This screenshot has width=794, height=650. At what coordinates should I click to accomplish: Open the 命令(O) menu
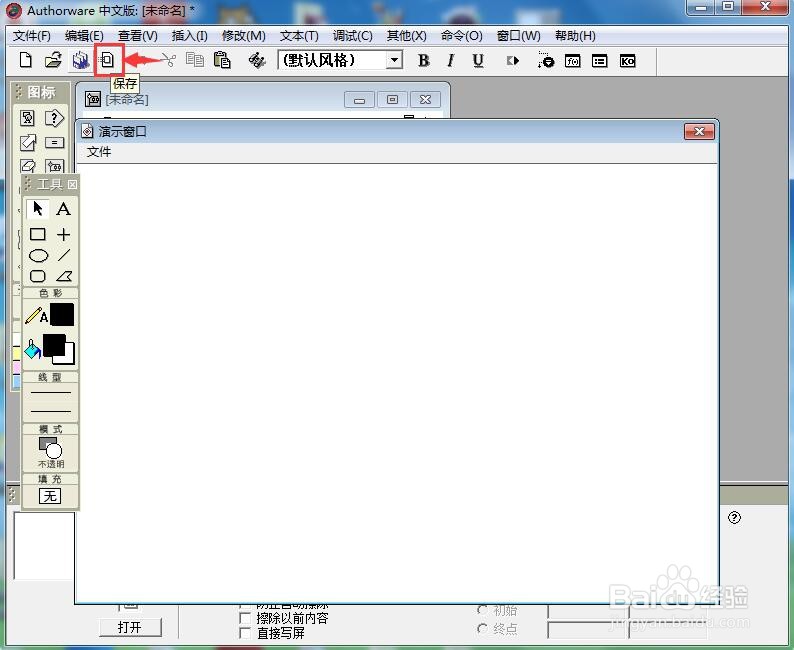[x=461, y=36]
